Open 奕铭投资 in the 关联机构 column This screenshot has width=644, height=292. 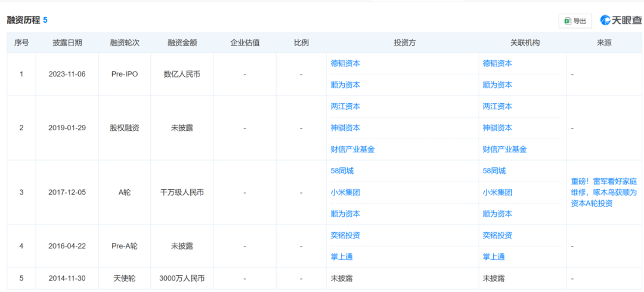[497, 236]
